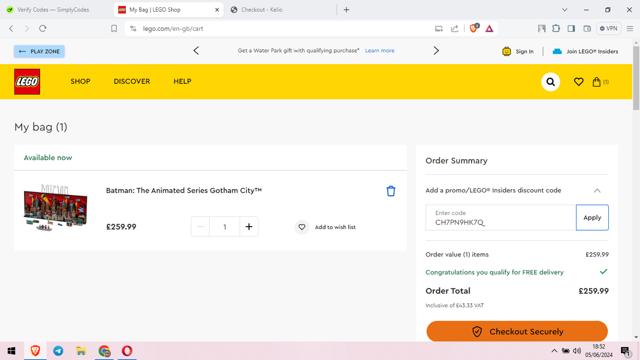
Task: Open the notification center icon
Action: [625, 351]
